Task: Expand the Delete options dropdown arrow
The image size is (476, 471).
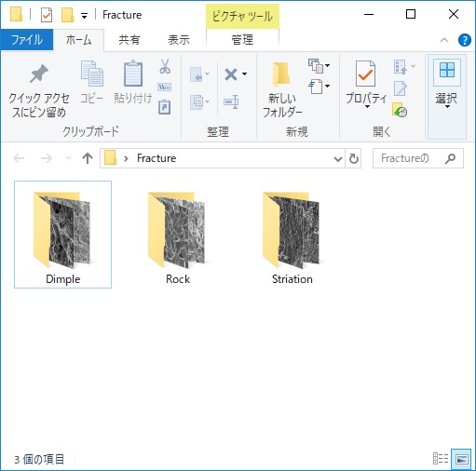Action: click(244, 74)
